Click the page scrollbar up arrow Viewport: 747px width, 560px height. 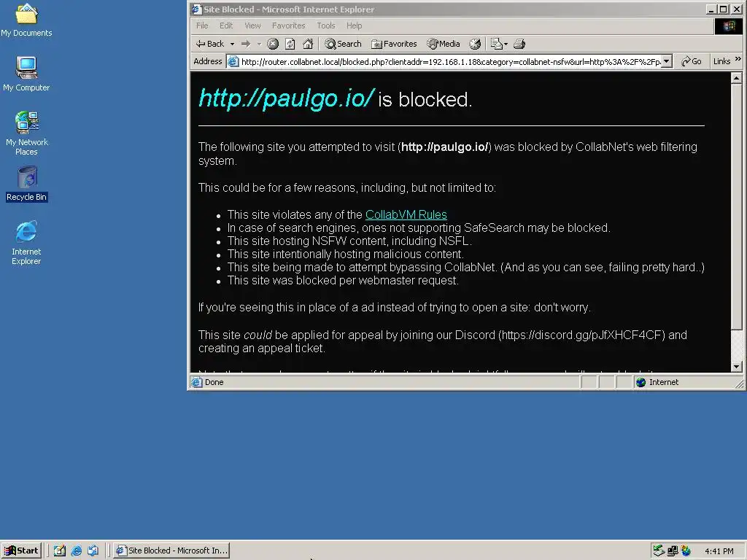(737, 78)
